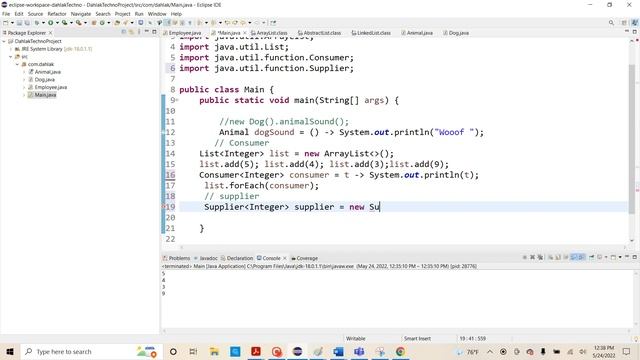Select Main.java in Package Explorer

coord(45,95)
